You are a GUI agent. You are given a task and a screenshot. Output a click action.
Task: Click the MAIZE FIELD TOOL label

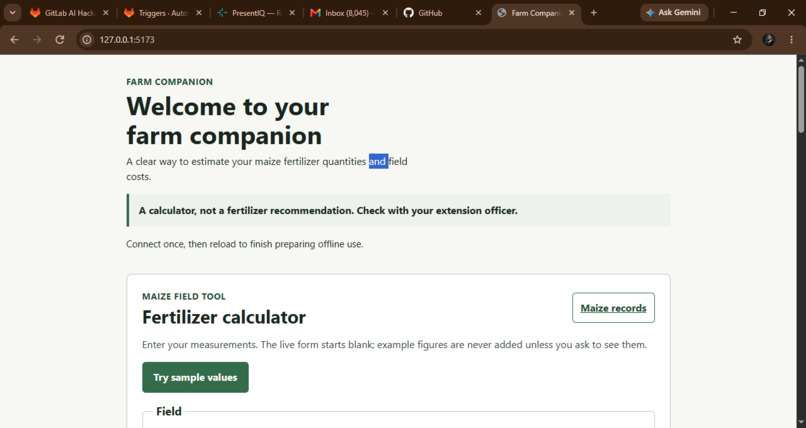pos(184,296)
